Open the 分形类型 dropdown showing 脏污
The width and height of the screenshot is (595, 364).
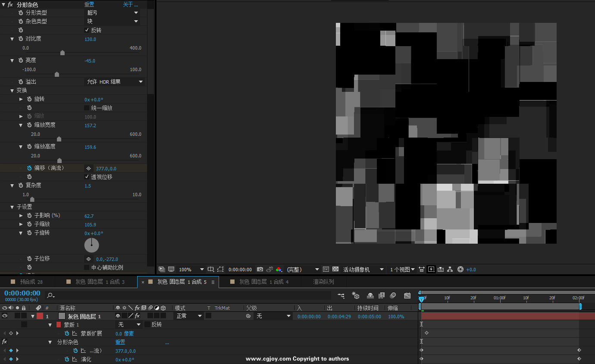click(112, 13)
